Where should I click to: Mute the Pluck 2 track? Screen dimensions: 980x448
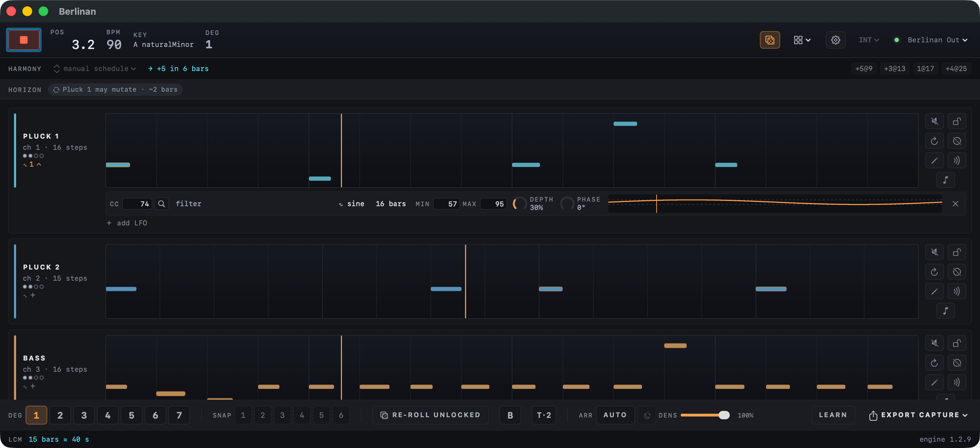[934, 252]
